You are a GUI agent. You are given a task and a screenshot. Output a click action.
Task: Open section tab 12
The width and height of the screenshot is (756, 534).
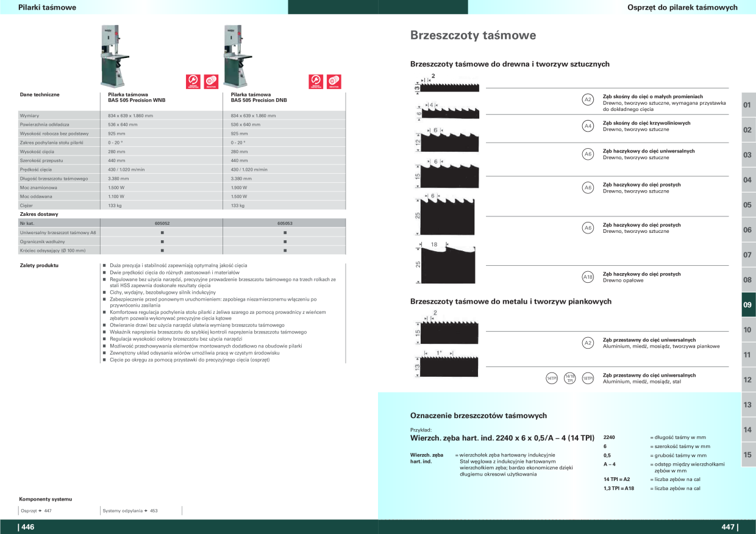coord(748,380)
